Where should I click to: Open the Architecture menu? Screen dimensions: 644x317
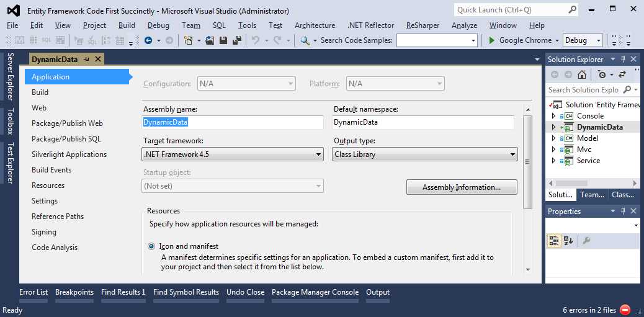pyautogui.click(x=315, y=25)
